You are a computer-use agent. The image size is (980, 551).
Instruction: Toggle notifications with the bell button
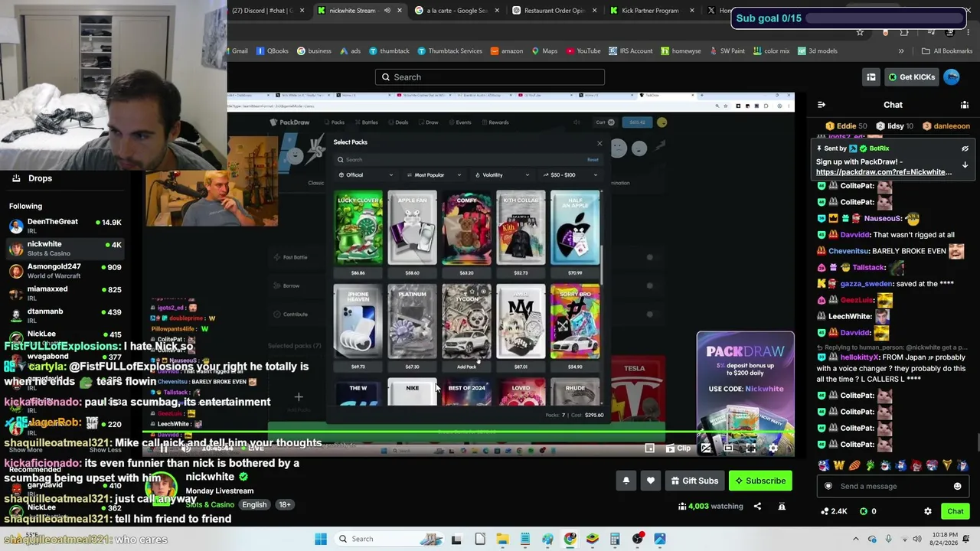click(x=626, y=481)
